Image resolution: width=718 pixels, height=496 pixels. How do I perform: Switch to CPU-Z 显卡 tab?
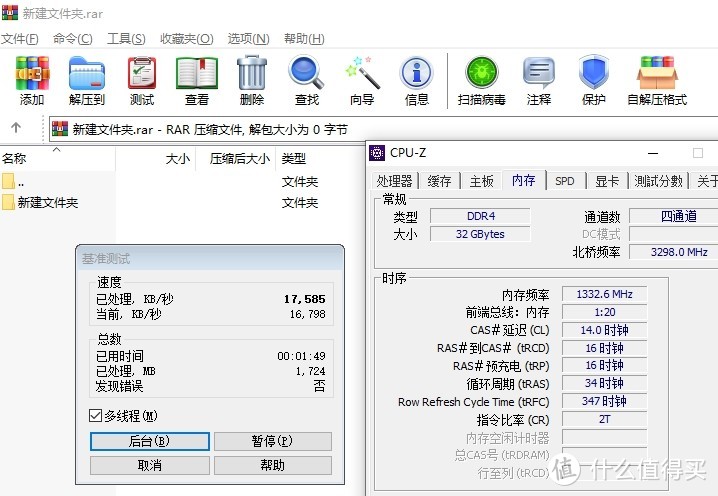coord(607,181)
